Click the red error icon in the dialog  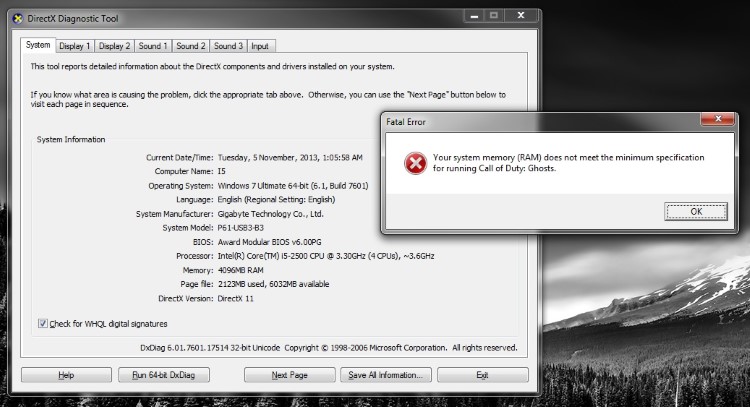click(x=415, y=164)
